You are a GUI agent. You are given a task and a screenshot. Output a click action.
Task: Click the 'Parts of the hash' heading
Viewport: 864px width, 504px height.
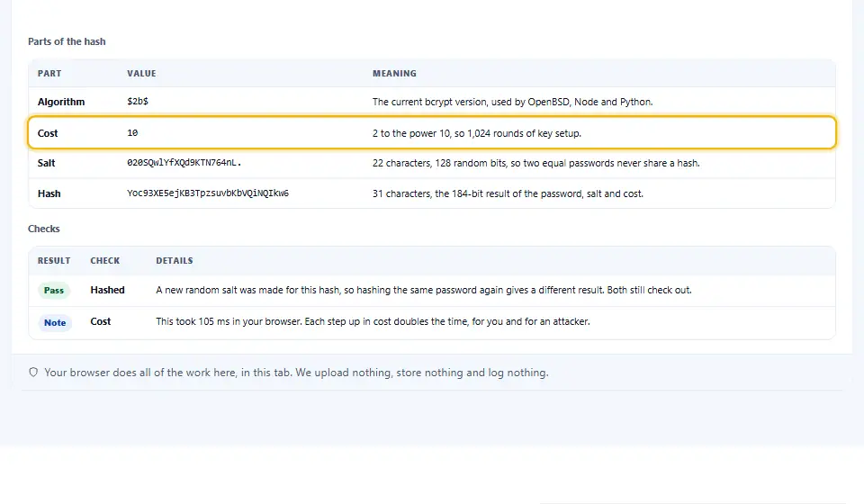tap(67, 41)
